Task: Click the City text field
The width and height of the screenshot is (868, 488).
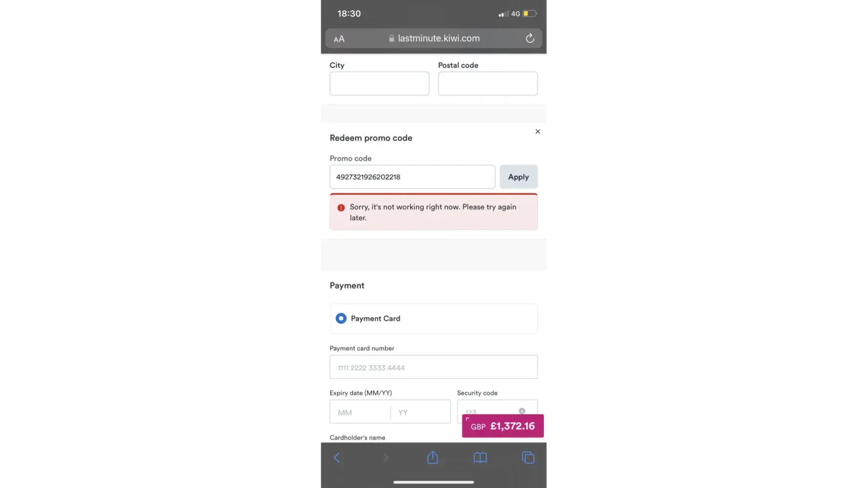Action: click(x=379, y=83)
